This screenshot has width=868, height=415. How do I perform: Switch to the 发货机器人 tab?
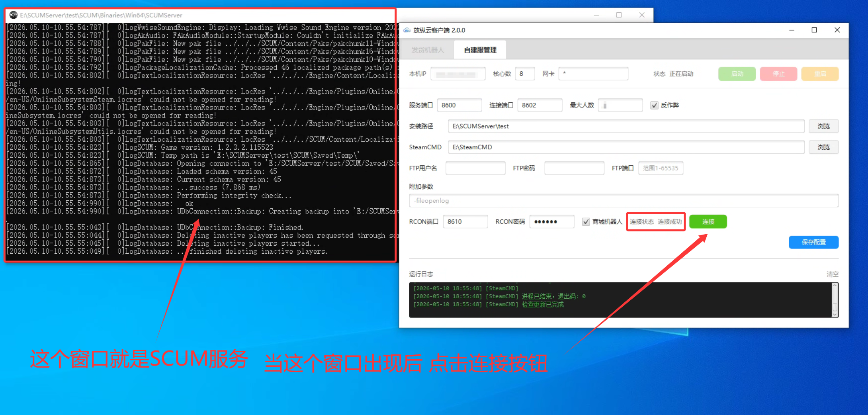[427, 50]
